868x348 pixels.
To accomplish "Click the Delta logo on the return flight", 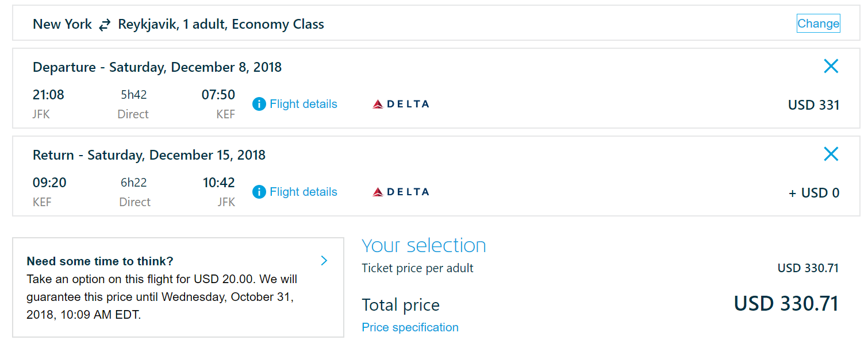I will (401, 192).
